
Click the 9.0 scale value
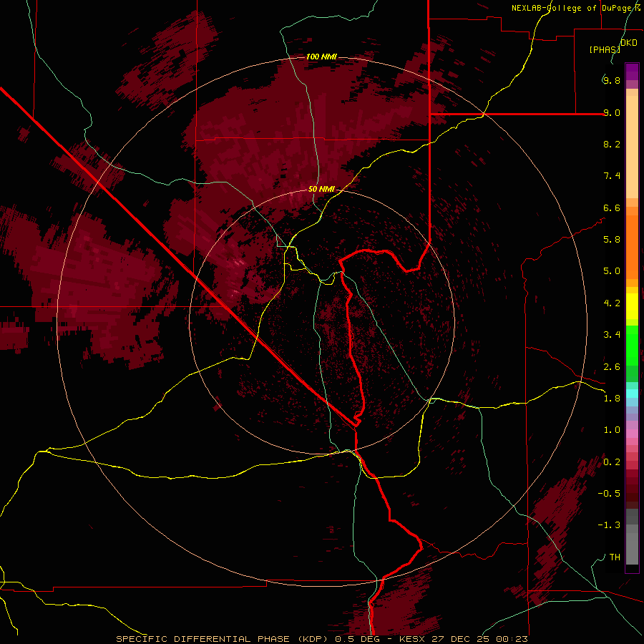click(x=612, y=112)
